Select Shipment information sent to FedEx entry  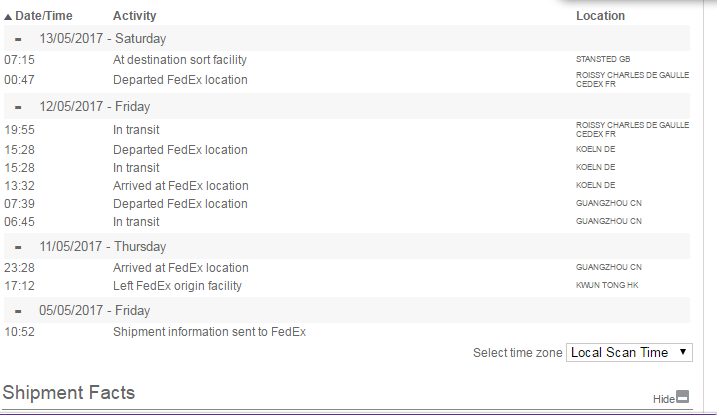tap(209, 331)
